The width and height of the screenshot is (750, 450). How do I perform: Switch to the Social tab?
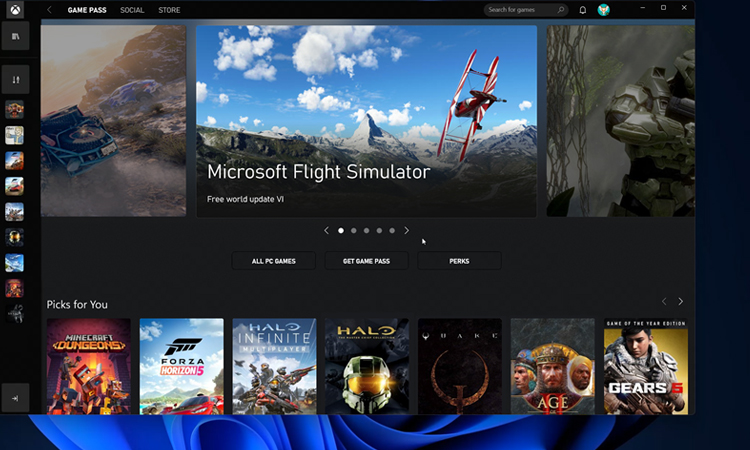tap(132, 10)
